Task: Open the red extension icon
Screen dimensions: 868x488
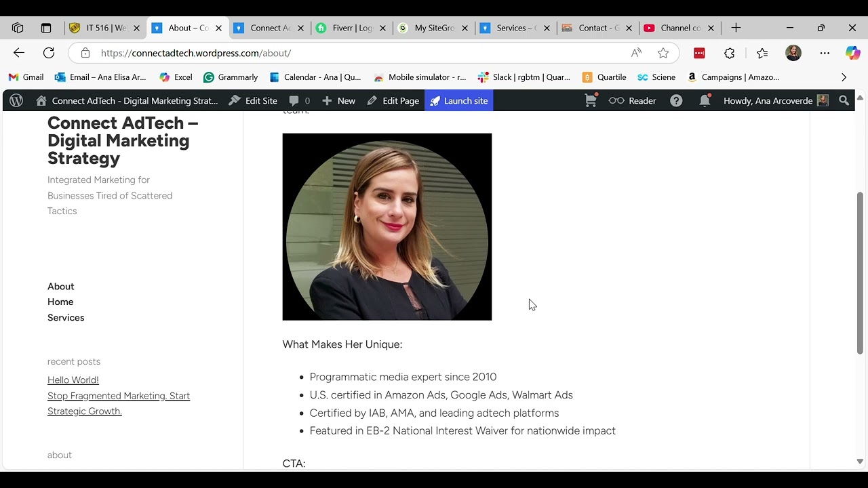Action: [x=699, y=53]
